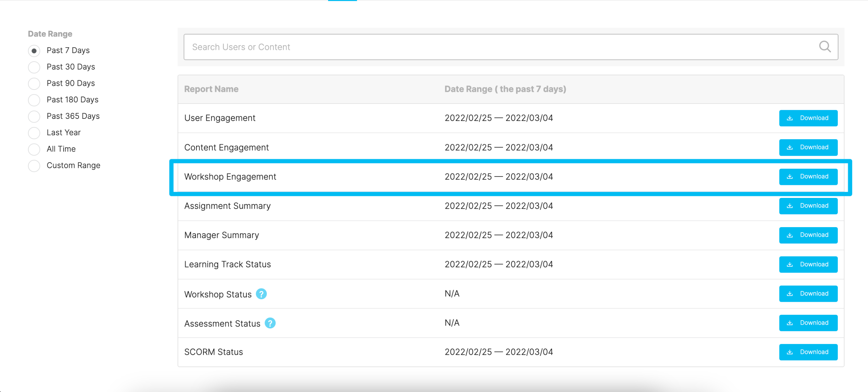Choose Past 90 Days date range
Screen dimensions: 868x392
tap(34, 83)
